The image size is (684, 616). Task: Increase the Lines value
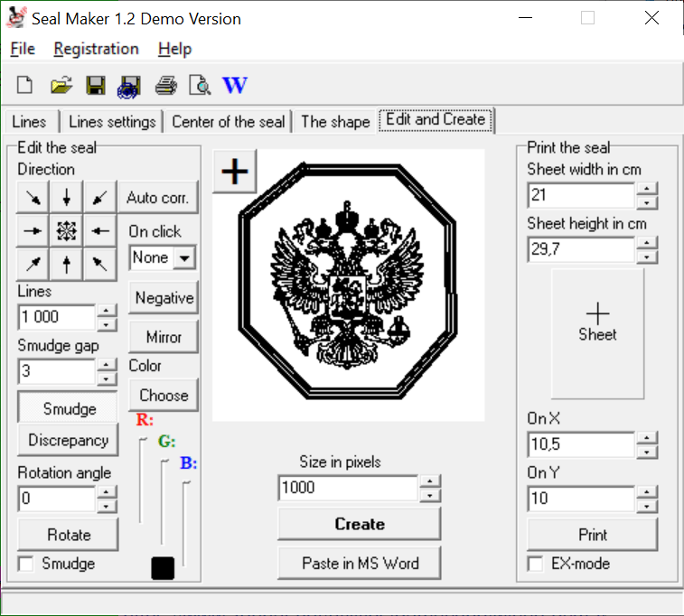coord(107,310)
